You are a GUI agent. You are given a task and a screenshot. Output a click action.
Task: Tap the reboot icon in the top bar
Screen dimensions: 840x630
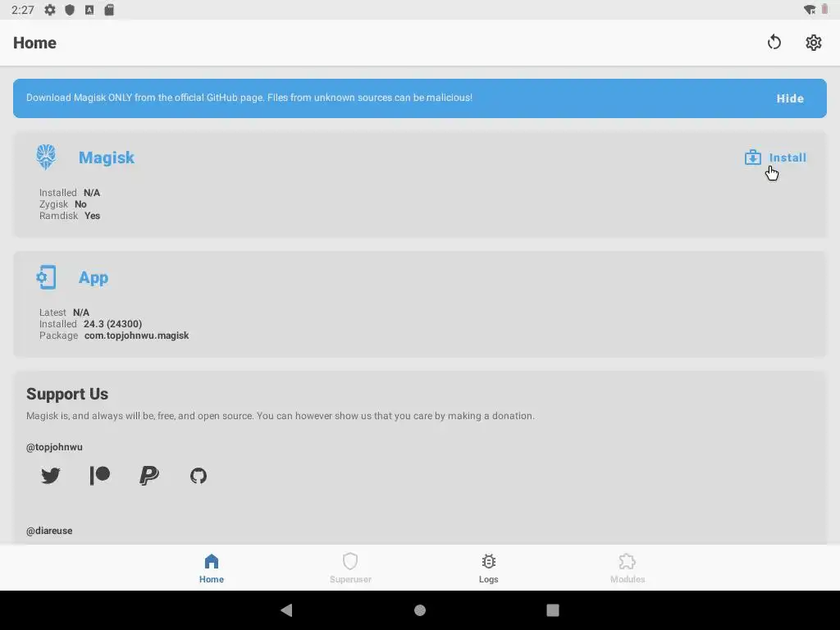tap(774, 43)
